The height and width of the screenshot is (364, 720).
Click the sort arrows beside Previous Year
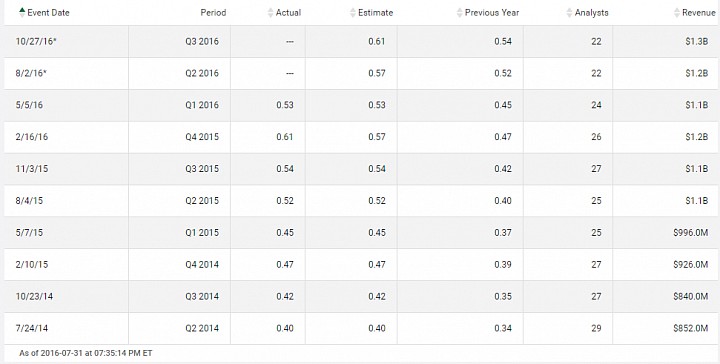[x=460, y=13]
